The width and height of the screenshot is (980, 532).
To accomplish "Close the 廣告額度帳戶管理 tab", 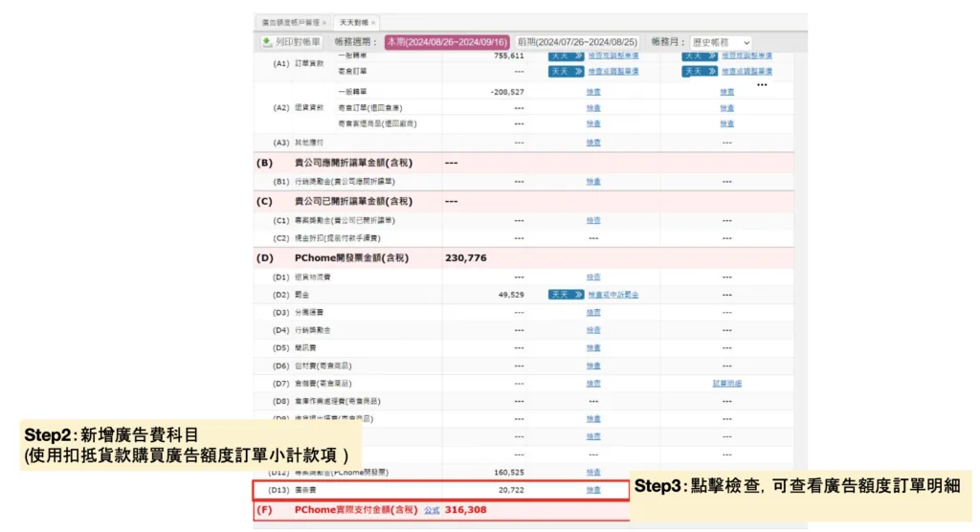I will coord(324,22).
